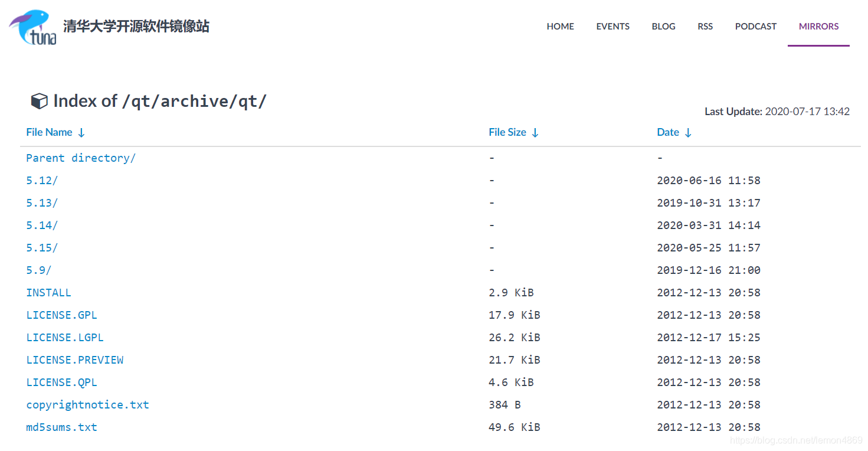Viewport: 868px width, 451px height.
Task: Open the 5.12/ folder
Action: pos(42,181)
